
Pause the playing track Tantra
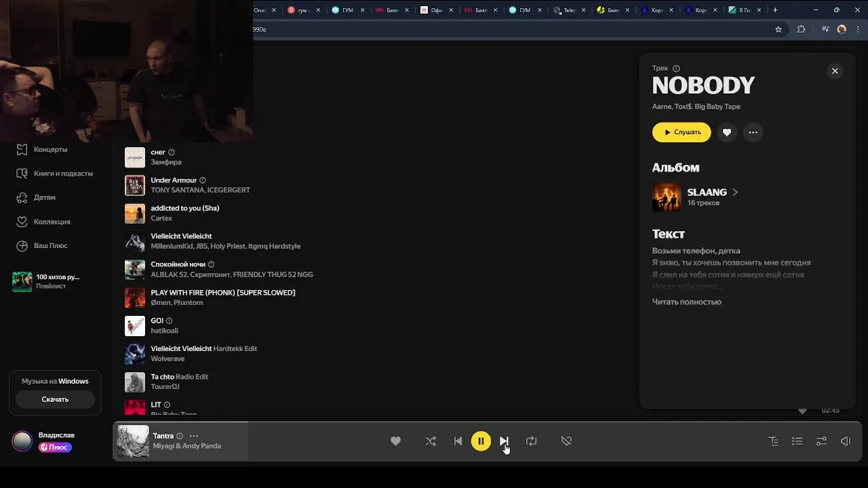(481, 441)
